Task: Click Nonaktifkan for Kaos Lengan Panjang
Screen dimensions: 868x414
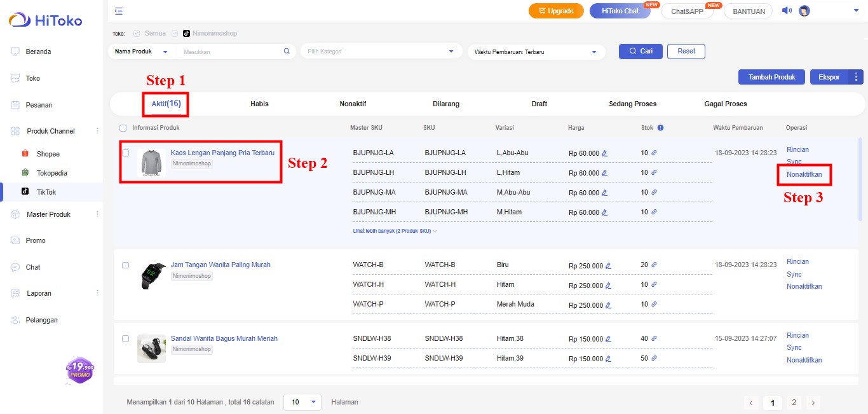Action: [x=804, y=174]
